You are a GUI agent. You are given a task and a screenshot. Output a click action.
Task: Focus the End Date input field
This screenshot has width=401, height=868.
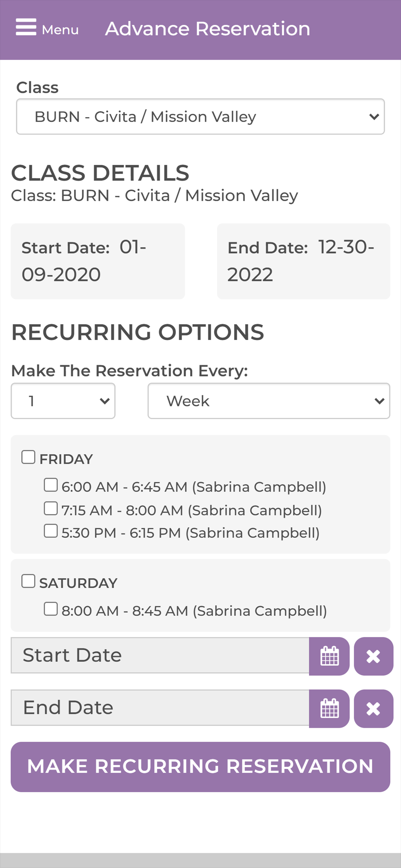coord(160,708)
